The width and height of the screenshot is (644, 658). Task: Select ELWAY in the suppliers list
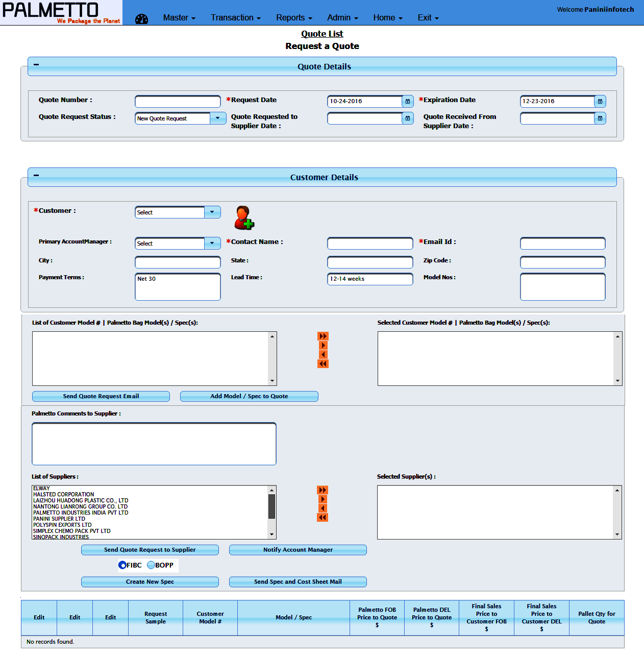42,489
